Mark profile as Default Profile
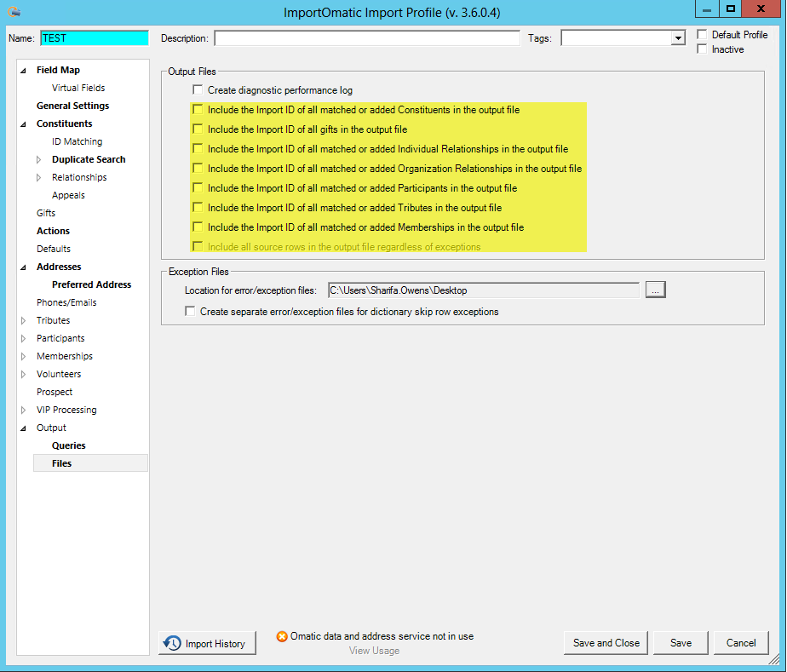This screenshot has width=787, height=672. [702, 34]
